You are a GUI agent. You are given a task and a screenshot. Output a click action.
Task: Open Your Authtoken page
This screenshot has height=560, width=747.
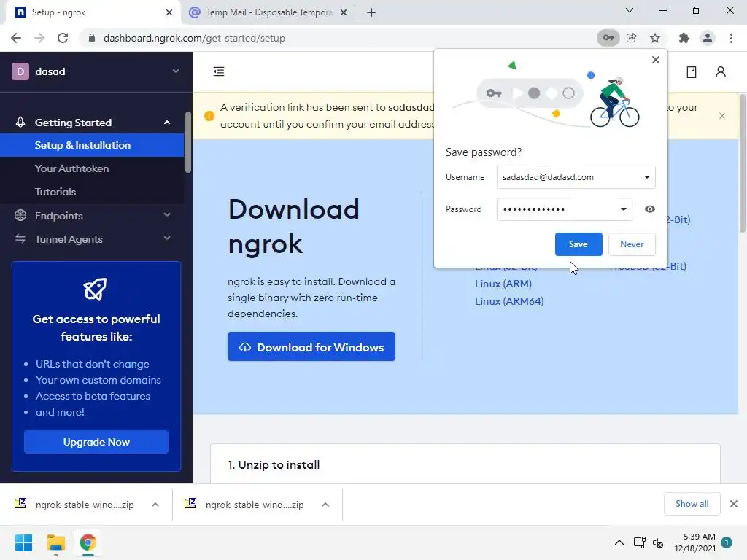(x=71, y=168)
